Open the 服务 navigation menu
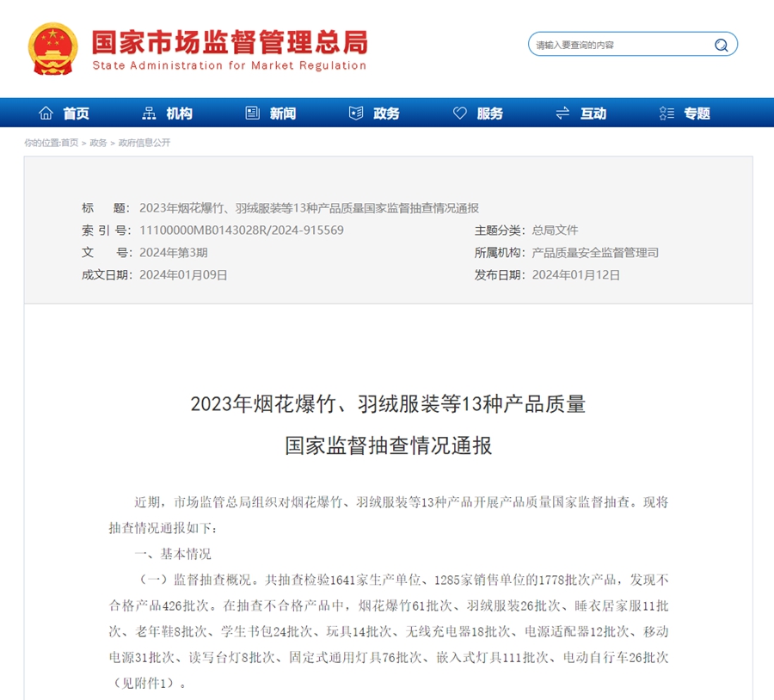The height and width of the screenshot is (700, 774). (x=488, y=112)
